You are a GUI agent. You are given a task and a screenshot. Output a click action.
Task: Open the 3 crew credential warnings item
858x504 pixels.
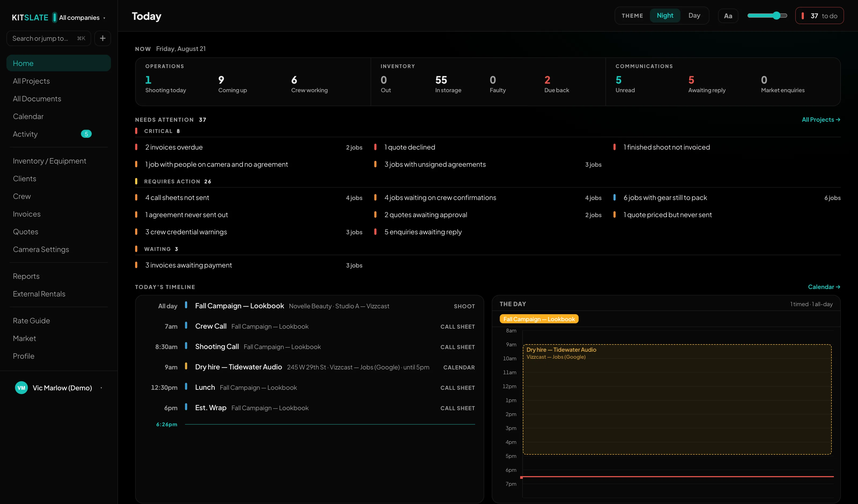click(249, 232)
